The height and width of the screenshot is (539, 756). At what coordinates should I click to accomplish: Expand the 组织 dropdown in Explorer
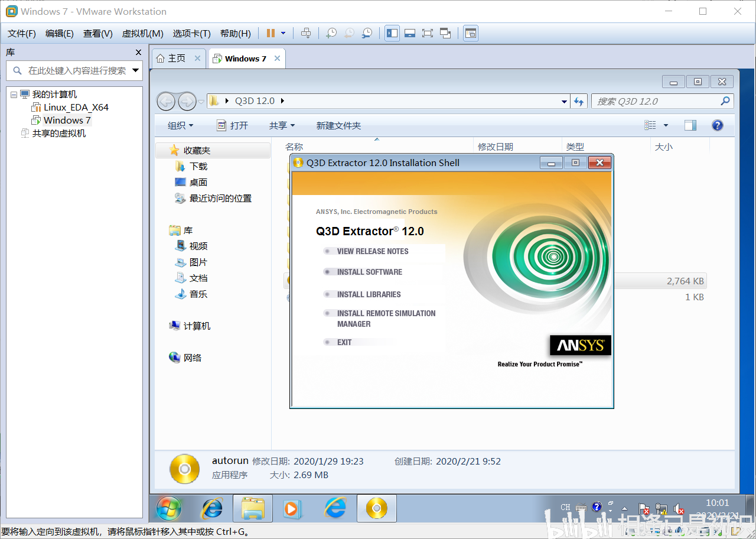point(180,125)
